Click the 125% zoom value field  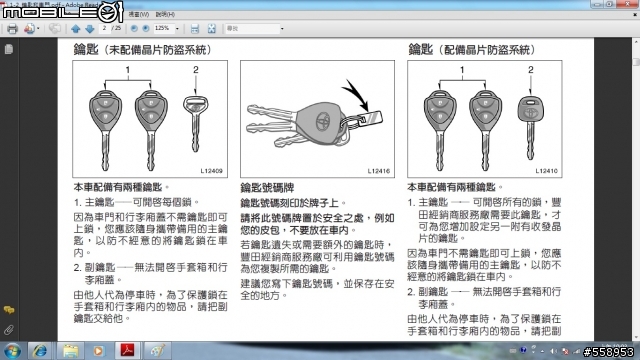(x=163, y=28)
